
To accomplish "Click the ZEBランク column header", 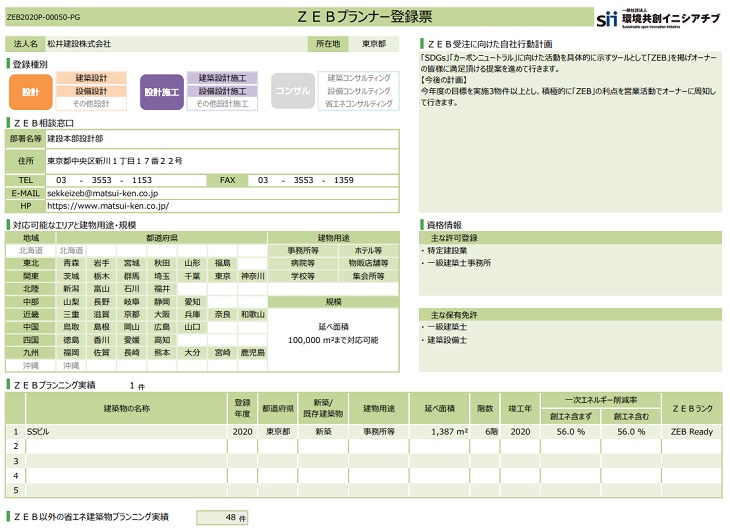I will [692, 408].
